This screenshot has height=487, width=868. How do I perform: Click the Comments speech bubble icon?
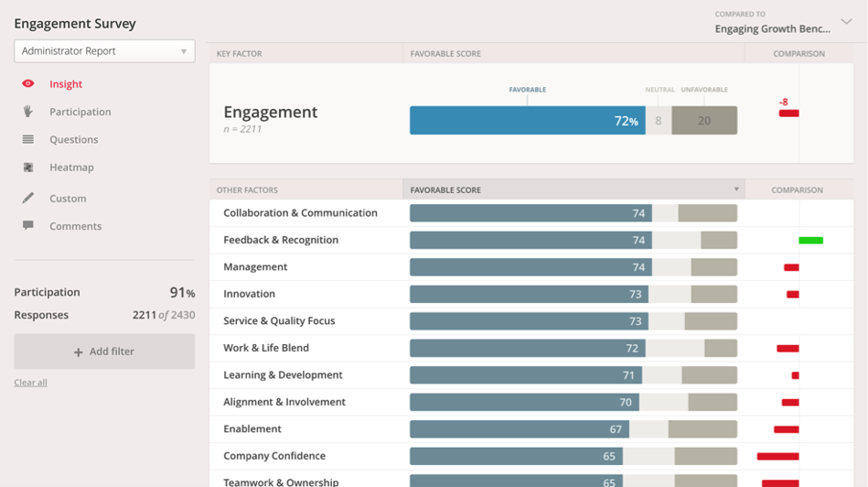(x=28, y=225)
